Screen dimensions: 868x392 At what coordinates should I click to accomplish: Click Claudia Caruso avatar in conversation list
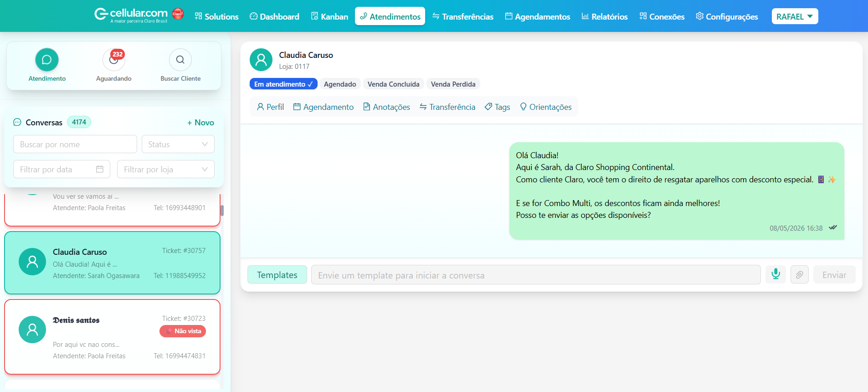pos(32,262)
